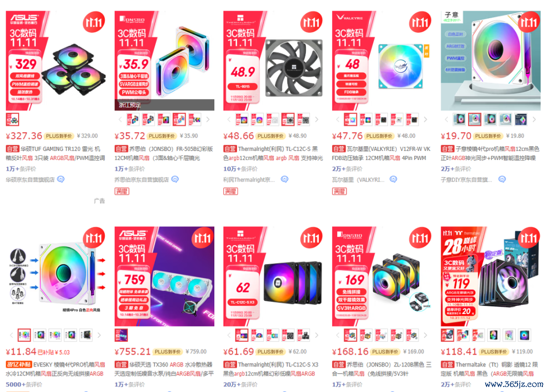Image resolution: width=547 pixels, height=392 pixels.
Task: Show next thumbnails for 子意棱镜4代pro fan
Action: 534,120
